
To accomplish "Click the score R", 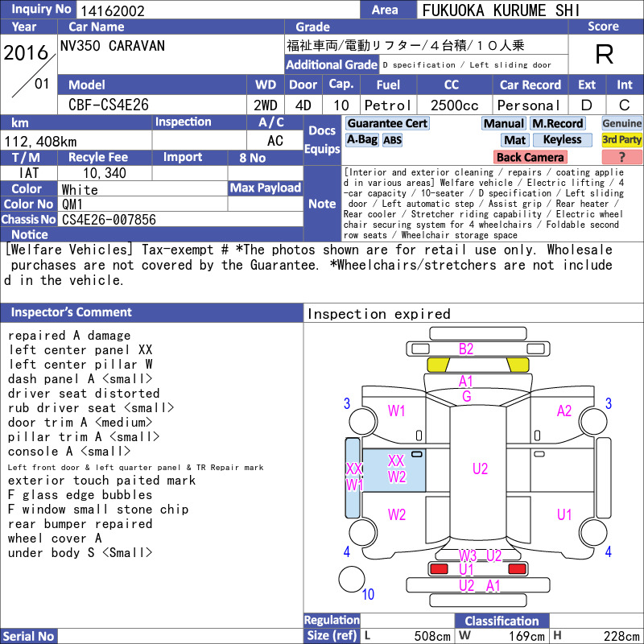I will pos(605,54).
